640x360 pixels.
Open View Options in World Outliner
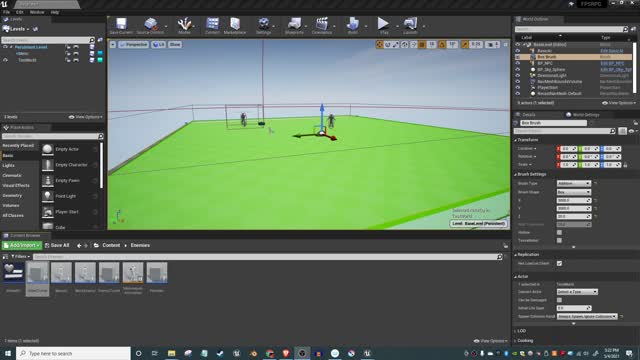coord(619,103)
